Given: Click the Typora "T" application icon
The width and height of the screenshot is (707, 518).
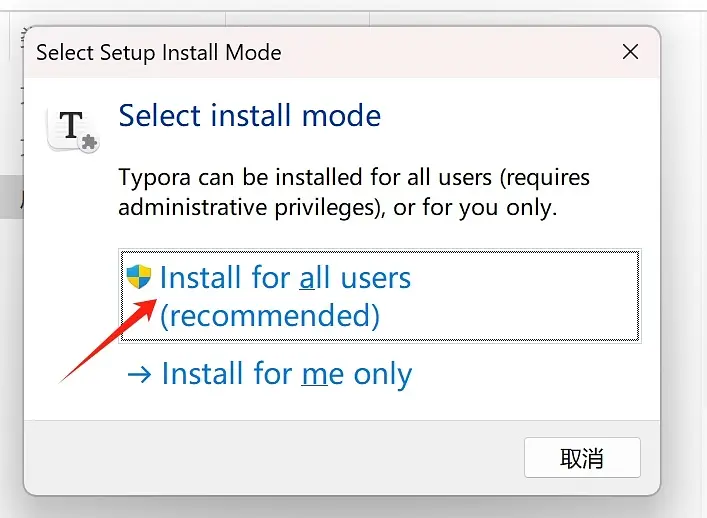Looking at the screenshot, I should tap(72, 130).
